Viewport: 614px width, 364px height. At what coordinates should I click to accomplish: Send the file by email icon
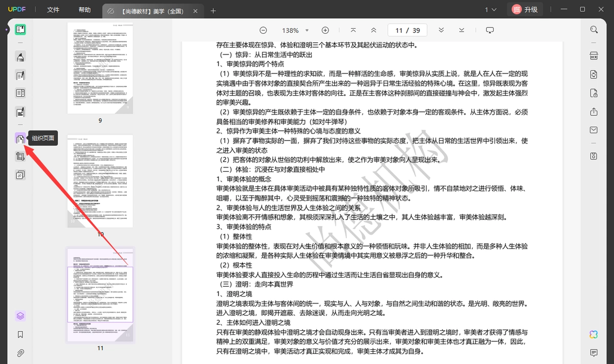[x=594, y=130]
